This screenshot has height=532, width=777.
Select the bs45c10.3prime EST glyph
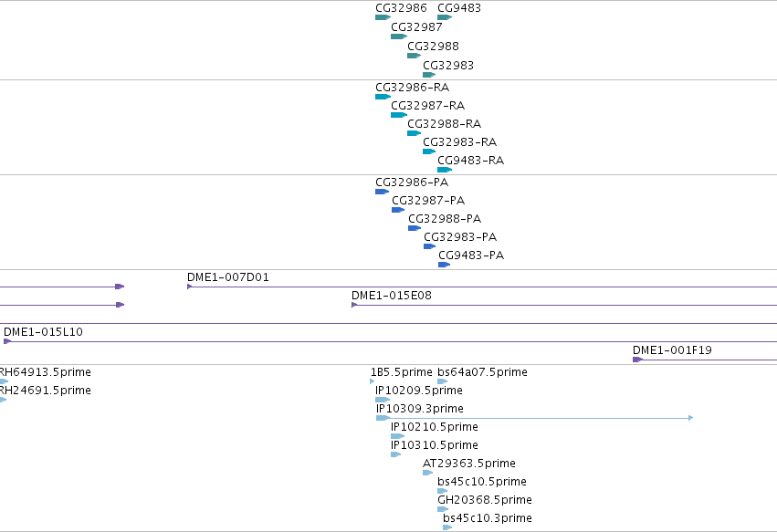pos(447,527)
